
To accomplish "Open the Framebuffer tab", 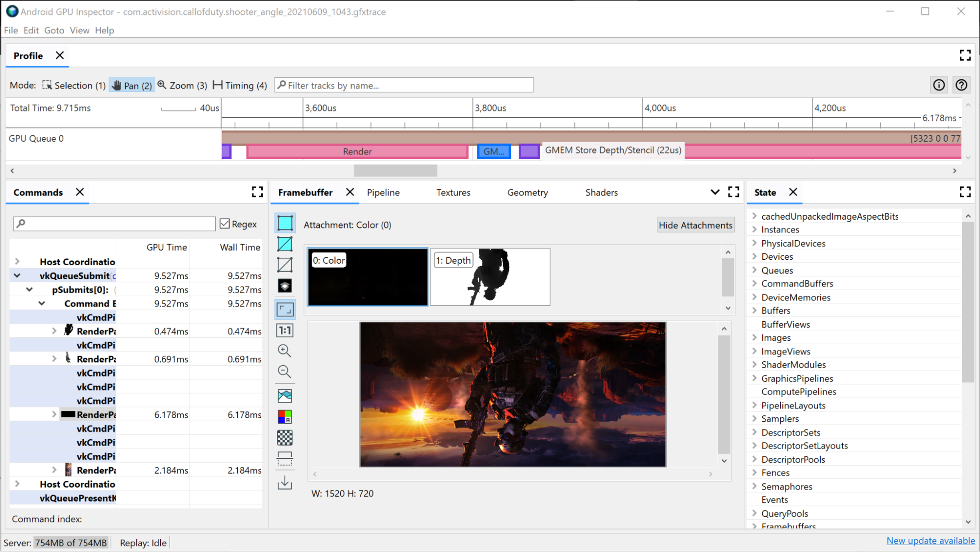I will coord(305,192).
